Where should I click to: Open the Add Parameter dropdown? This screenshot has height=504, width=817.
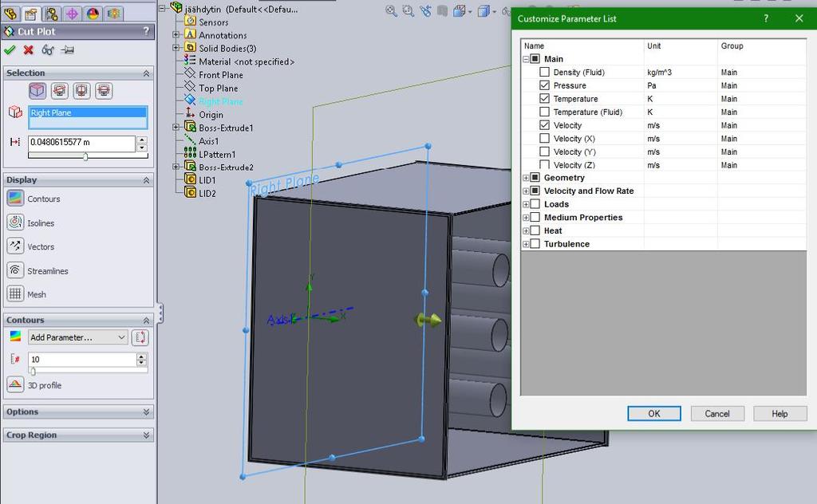[x=78, y=337]
